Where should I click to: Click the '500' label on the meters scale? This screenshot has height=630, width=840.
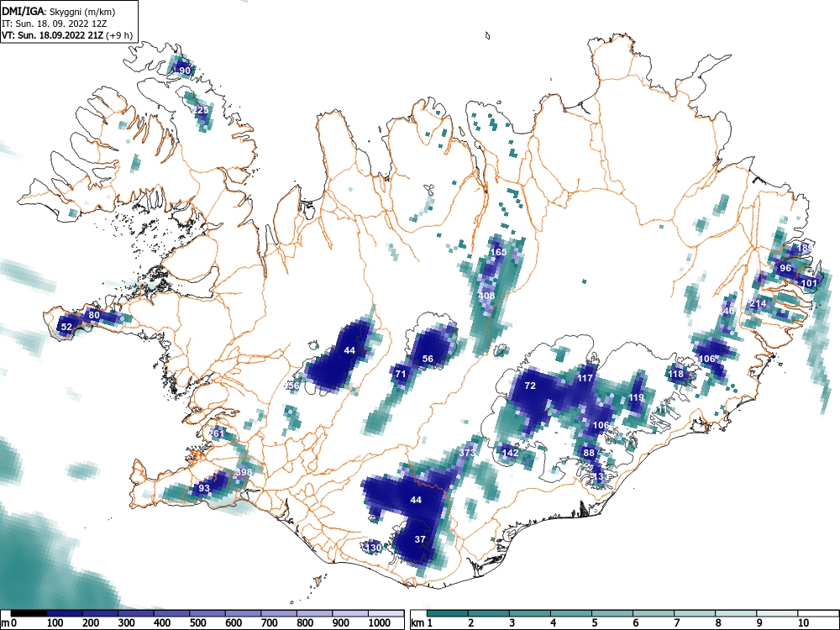click(x=197, y=623)
